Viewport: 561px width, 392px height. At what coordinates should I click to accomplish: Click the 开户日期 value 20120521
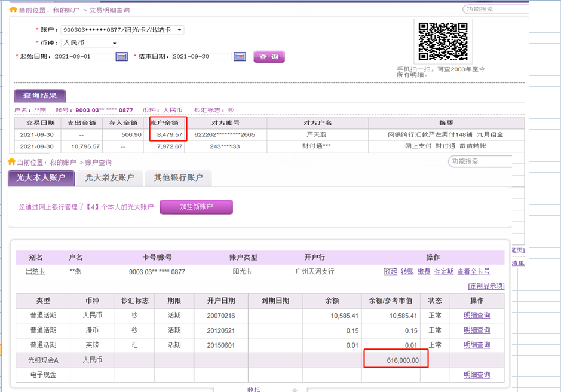pos(220,331)
